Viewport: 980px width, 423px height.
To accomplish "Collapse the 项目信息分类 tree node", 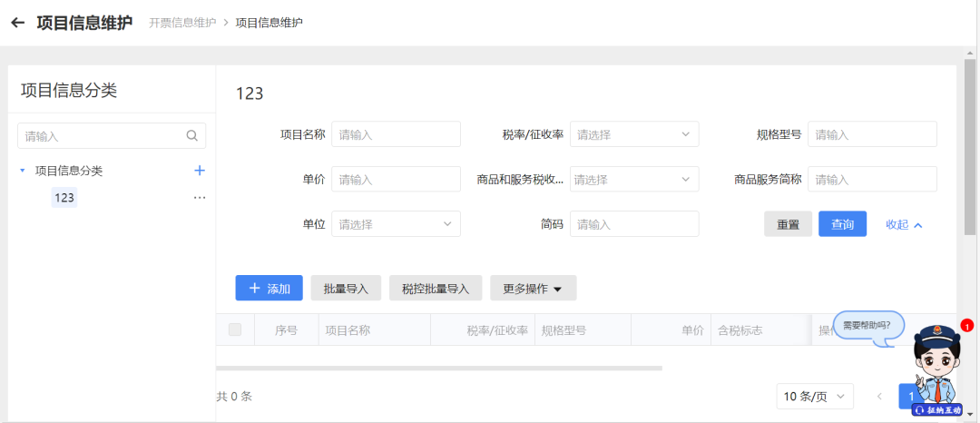I will point(23,171).
